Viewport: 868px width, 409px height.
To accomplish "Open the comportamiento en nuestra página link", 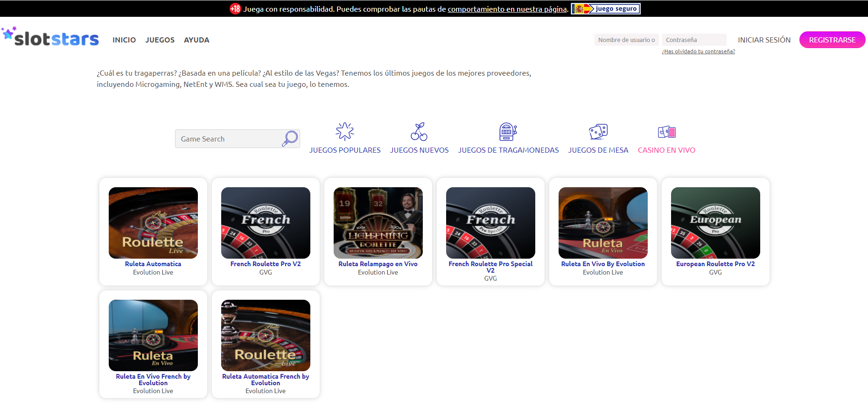I will (x=507, y=9).
